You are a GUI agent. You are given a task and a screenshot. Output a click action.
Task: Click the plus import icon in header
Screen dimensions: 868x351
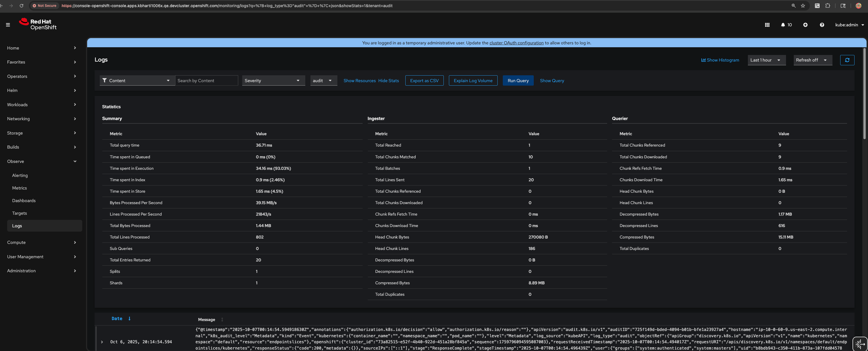coord(805,25)
